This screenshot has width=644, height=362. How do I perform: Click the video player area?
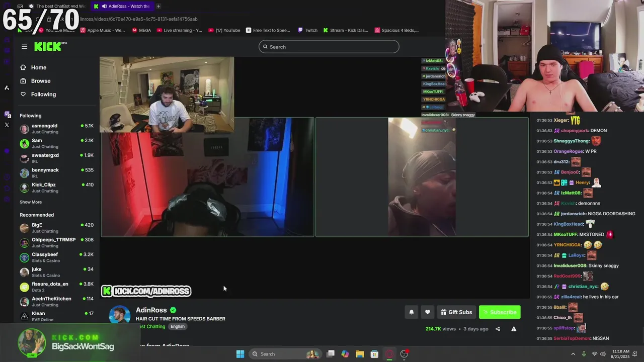pos(314,177)
